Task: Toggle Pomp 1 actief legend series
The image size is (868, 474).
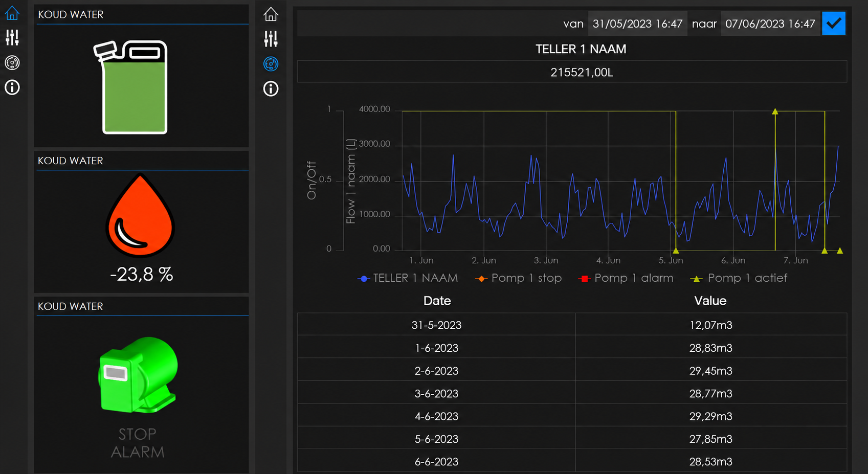Action: pos(739,278)
